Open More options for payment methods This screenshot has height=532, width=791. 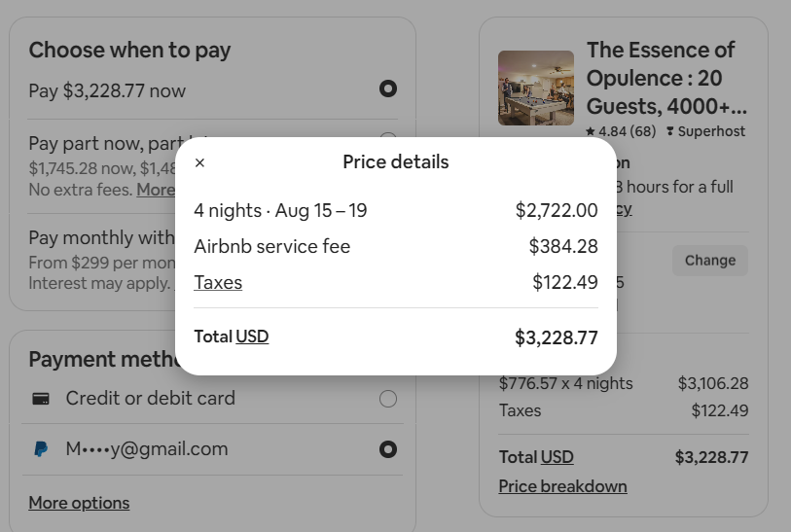point(79,503)
